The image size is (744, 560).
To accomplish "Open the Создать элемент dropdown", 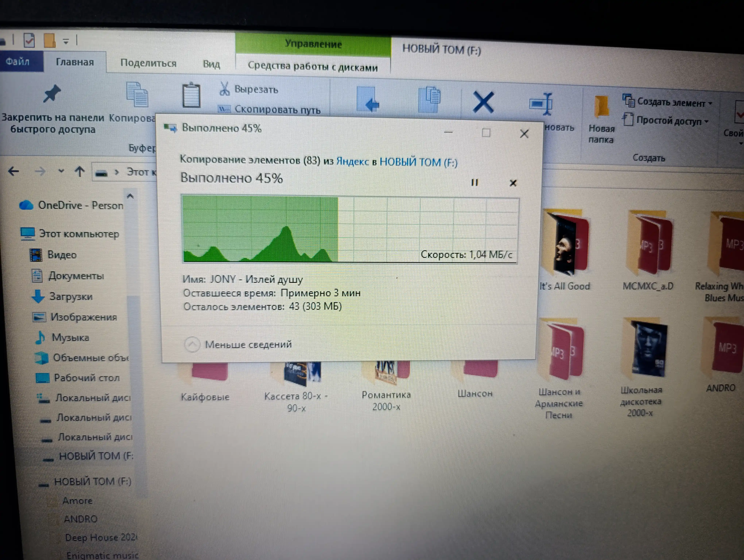I will 667,102.
